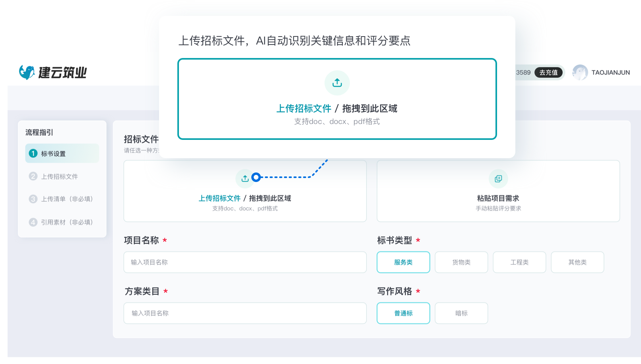Click step 1 number badge in 流程指引

pyautogui.click(x=33, y=153)
